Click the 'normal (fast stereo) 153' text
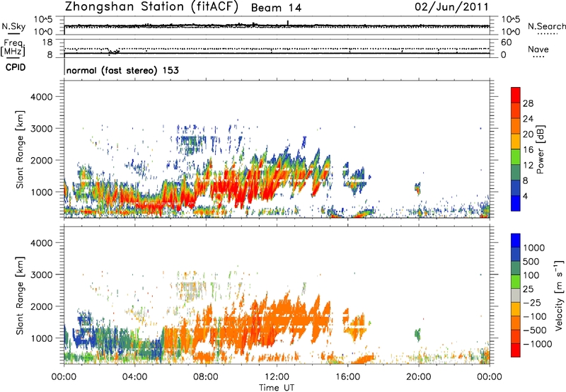Image resolution: width=566 pixels, height=392 pixels. (x=122, y=70)
